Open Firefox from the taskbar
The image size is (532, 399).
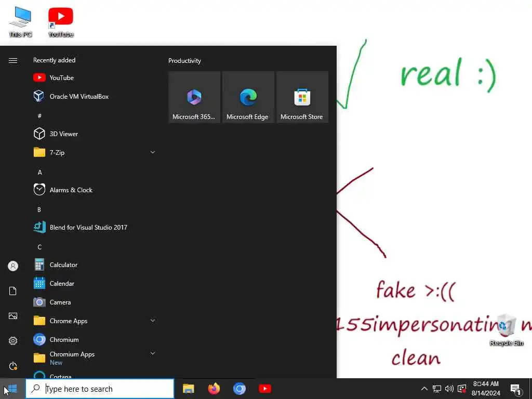click(x=214, y=389)
